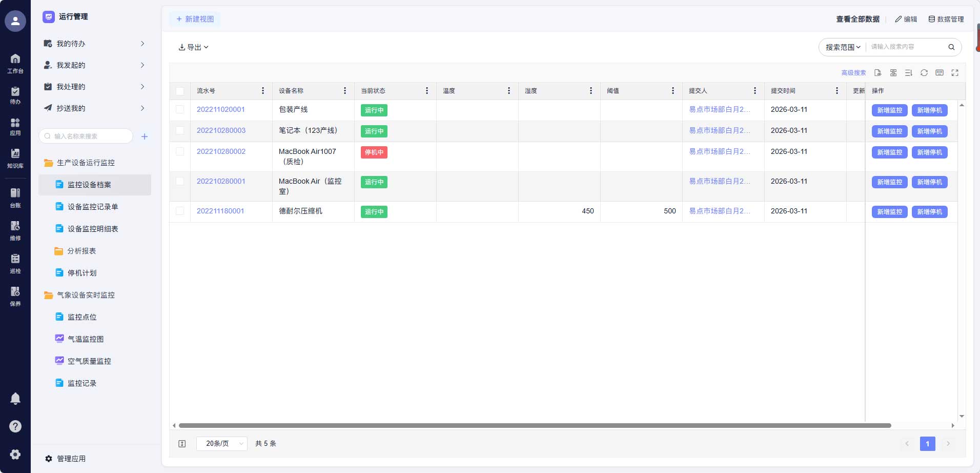
Task: Open the 20条/页 page size dropdown
Action: tap(221, 443)
